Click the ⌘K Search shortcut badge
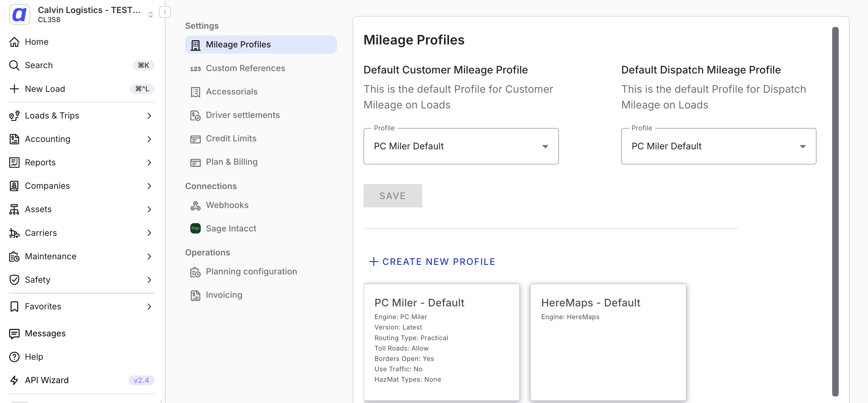This screenshot has height=403, width=868. [x=143, y=65]
